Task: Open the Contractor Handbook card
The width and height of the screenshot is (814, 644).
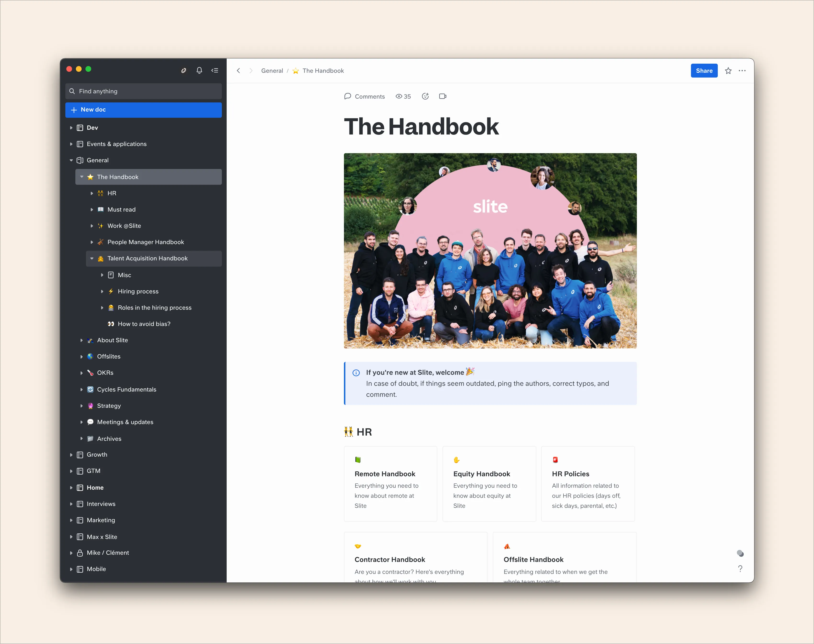Action: point(415,558)
